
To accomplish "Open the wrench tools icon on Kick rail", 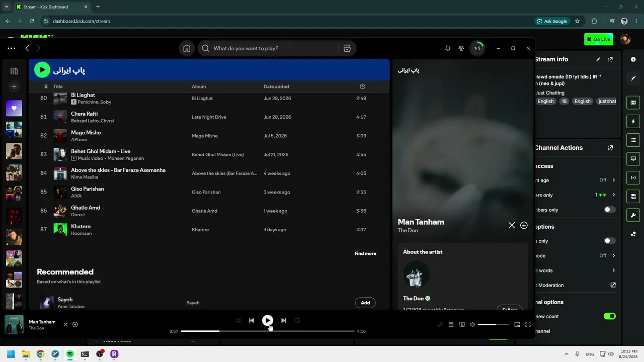I will [633, 215].
